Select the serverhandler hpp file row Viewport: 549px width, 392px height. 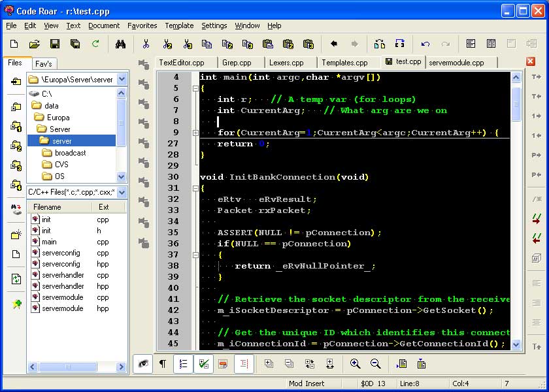click(x=70, y=286)
